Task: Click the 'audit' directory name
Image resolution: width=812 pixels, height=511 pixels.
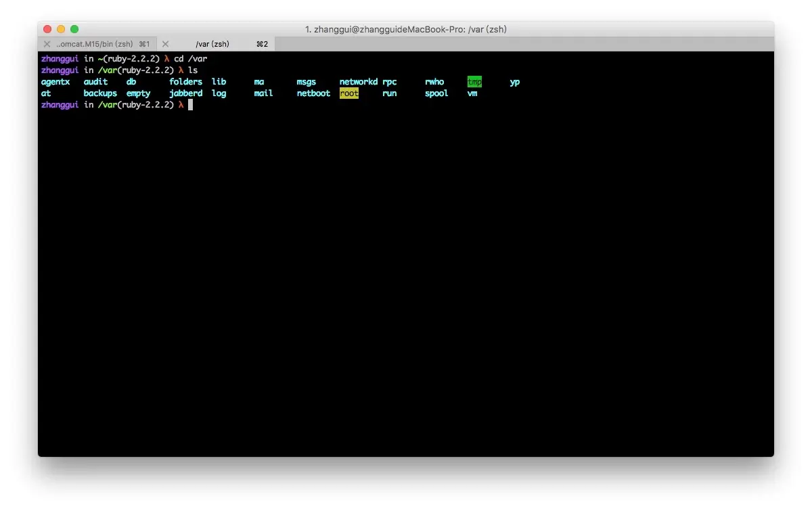Action: pyautogui.click(x=95, y=82)
